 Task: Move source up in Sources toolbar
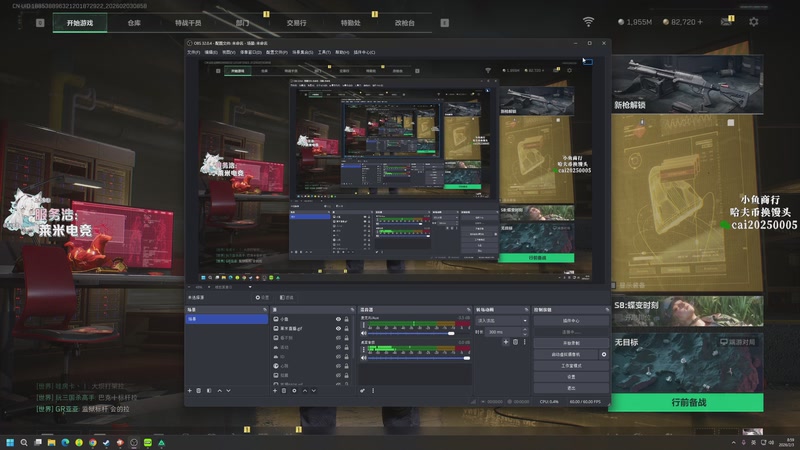305,391
